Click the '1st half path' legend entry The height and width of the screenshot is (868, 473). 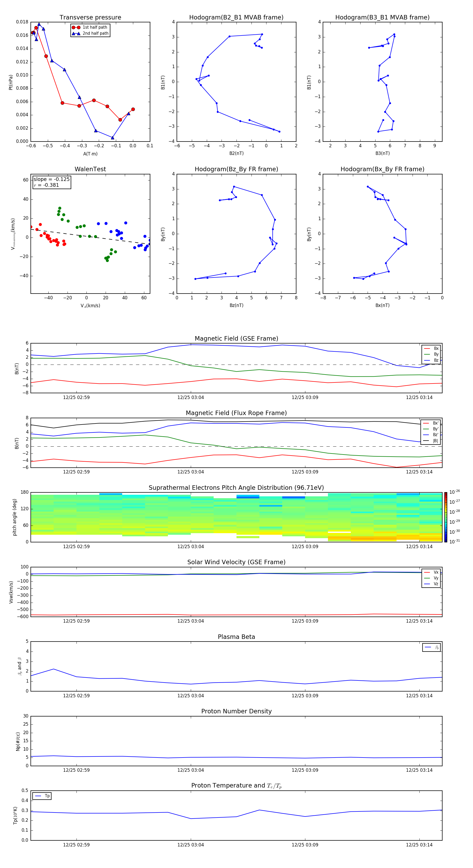coord(95,27)
